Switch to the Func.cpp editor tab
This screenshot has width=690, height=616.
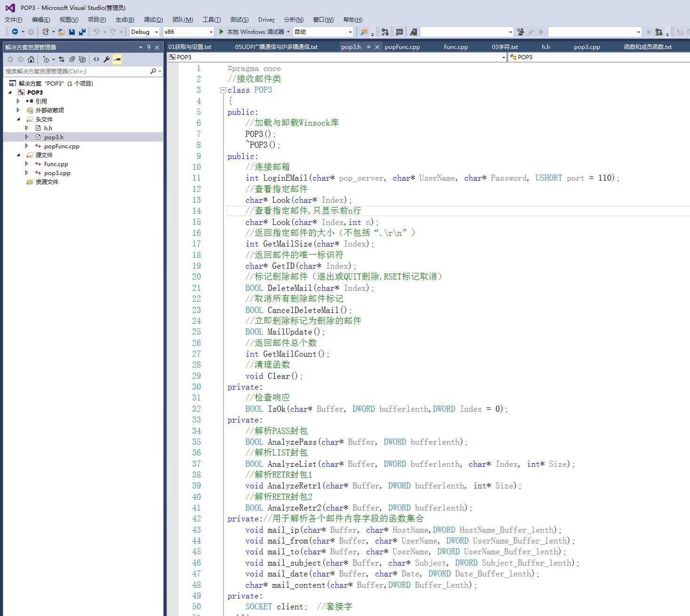[456, 47]
